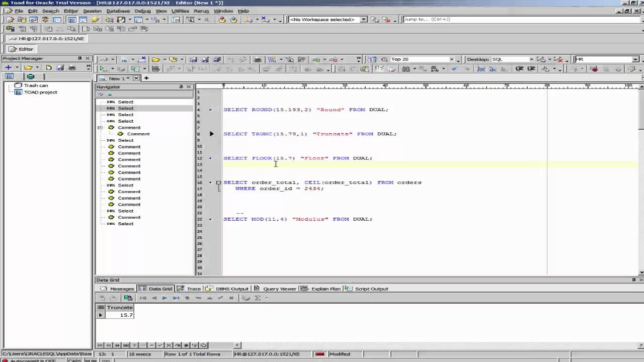
Task: Click the sum calculation sigma icon
Action: (x=258, y=298)
